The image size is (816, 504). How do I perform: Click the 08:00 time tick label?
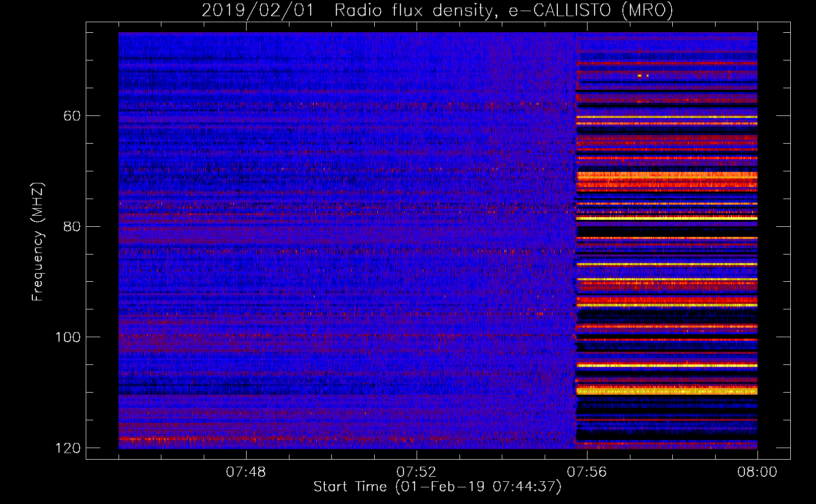pyautogui.click(x=757, y=472)
